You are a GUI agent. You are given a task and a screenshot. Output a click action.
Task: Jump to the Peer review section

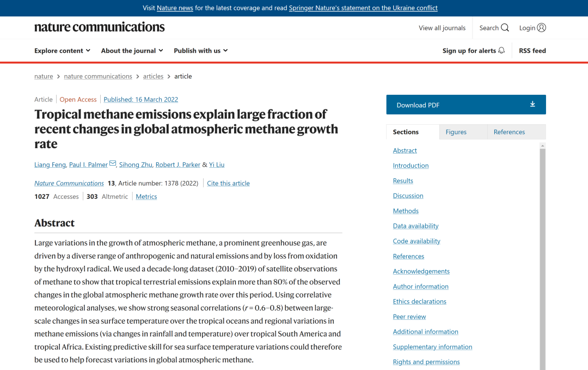[409, 317]
